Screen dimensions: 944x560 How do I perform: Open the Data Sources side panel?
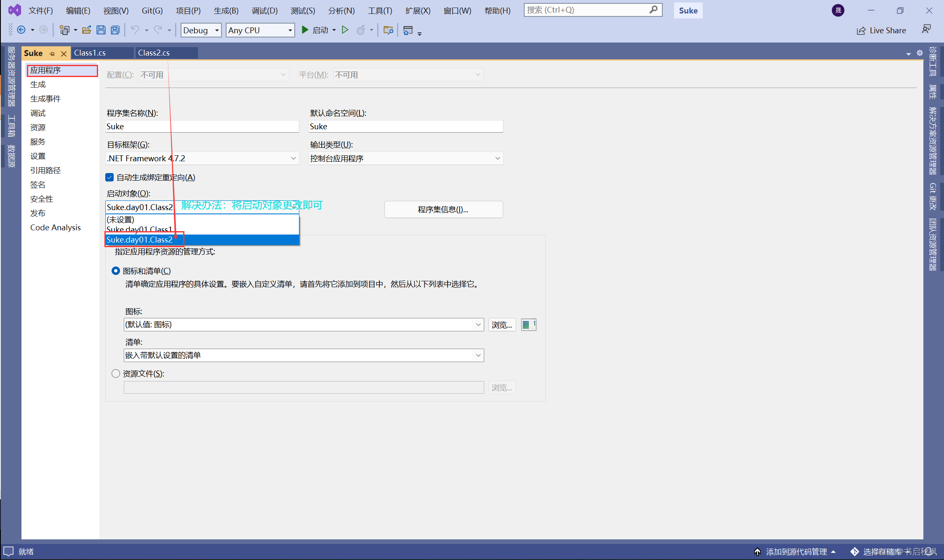[11, 156]
